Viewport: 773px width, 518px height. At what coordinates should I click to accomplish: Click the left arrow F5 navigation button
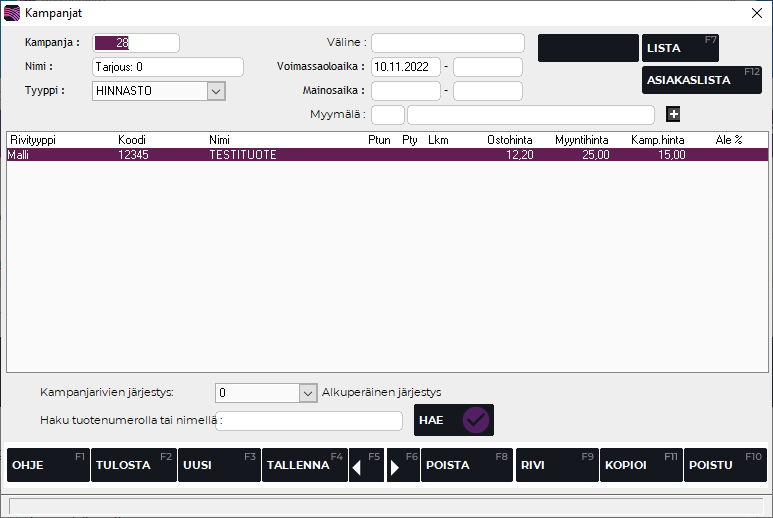click(366, 465)
